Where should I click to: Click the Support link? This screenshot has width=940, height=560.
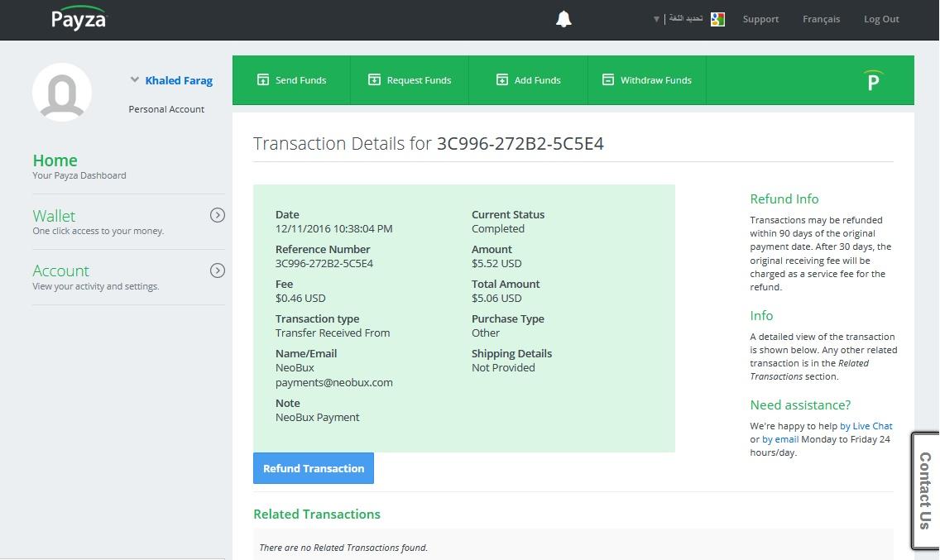(x=760, y=19)
